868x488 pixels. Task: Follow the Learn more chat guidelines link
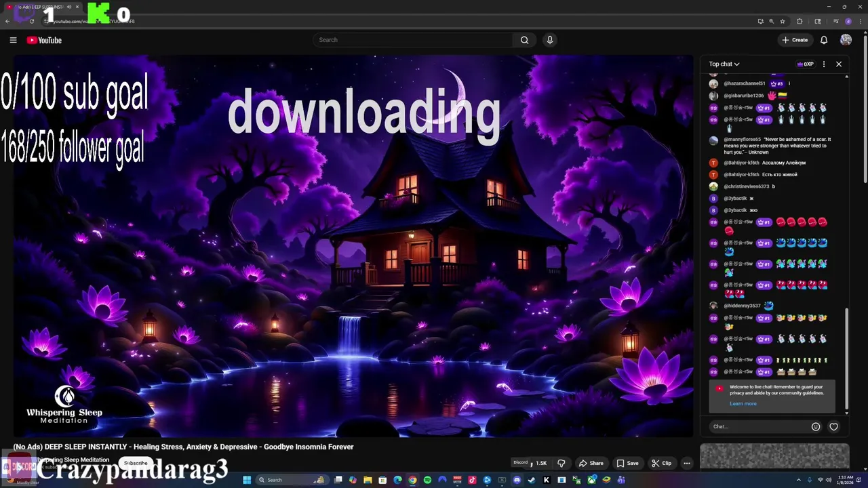coord(743,404)
